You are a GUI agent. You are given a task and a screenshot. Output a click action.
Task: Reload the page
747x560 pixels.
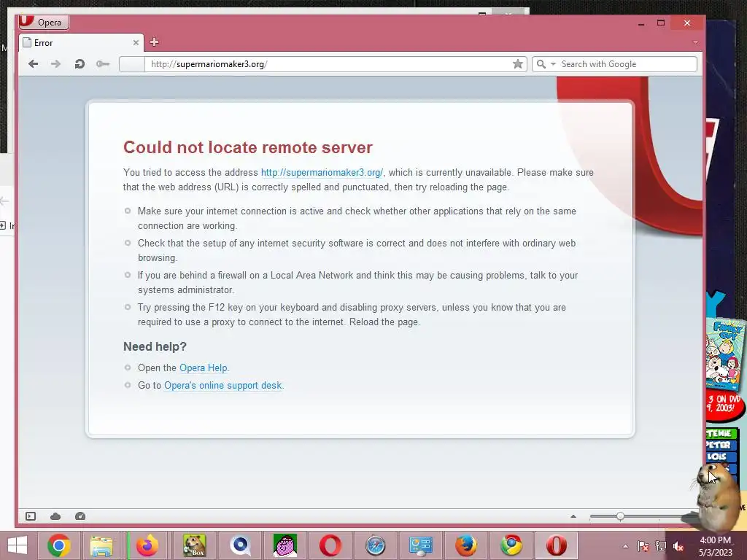80,64
